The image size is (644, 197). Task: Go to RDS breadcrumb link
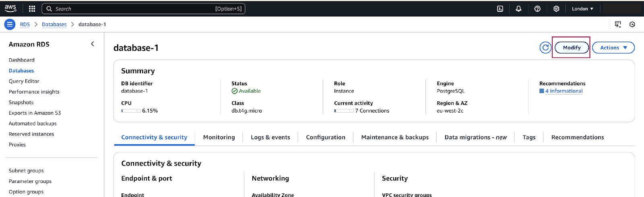(x=25, y=25)
